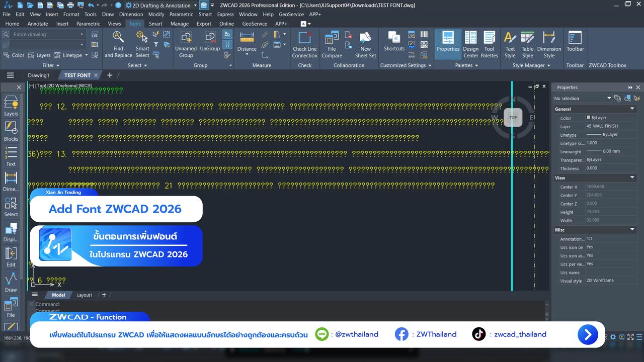Viewport: 644px width, 362px height.
Task: Open ZWCAD Toolbox
Action: (607, 65)
